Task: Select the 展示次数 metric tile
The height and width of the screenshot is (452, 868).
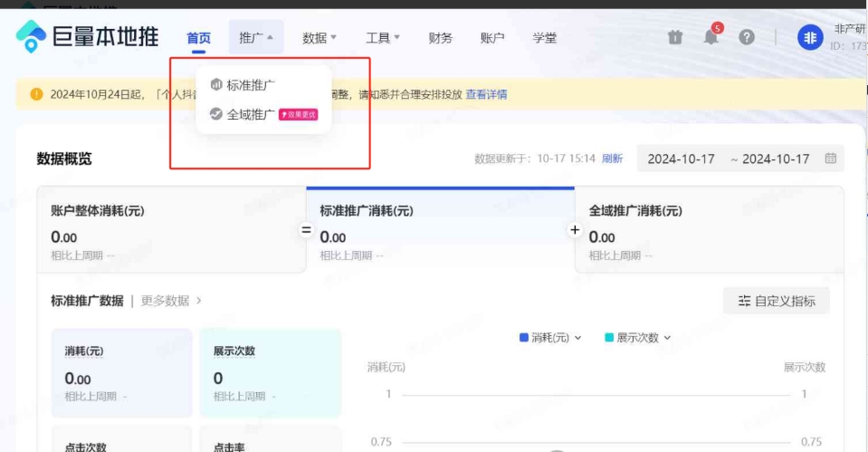Action: click(270, 373)
